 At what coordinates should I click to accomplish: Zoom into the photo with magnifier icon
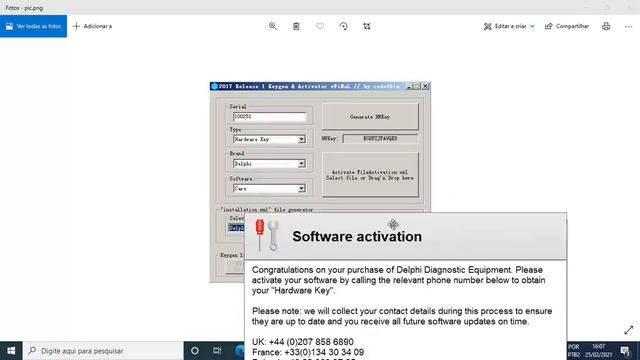[x=273, y=26]
